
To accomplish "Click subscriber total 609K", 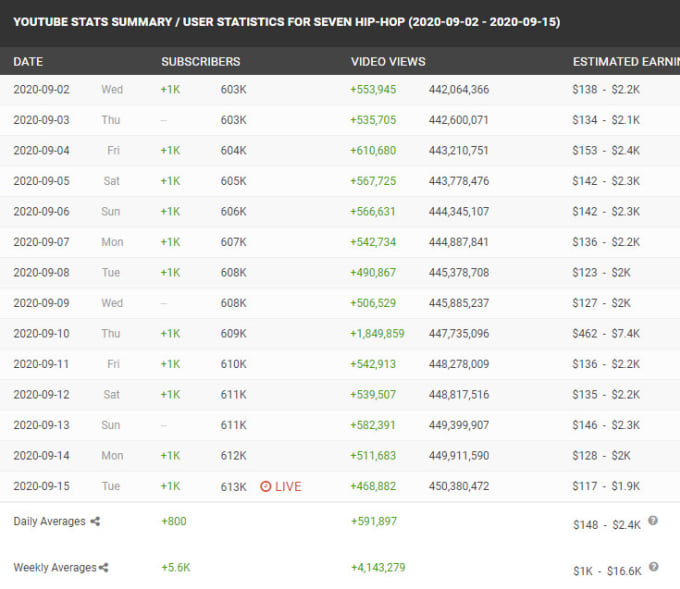I will coord(233,334).
